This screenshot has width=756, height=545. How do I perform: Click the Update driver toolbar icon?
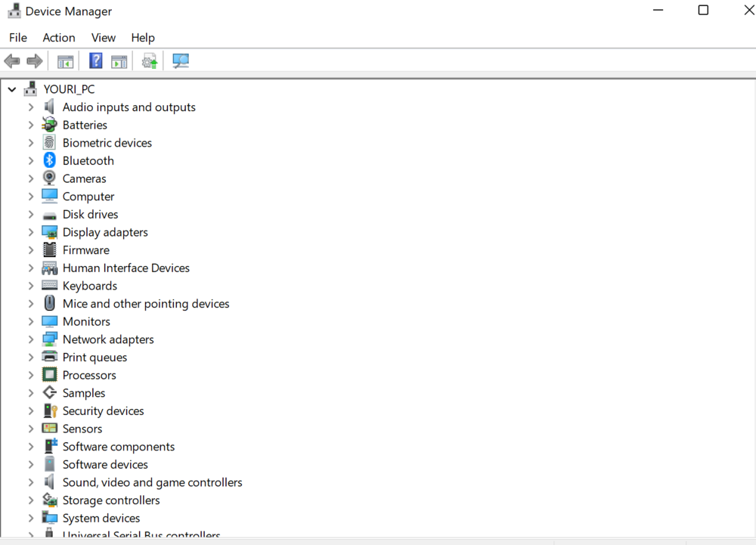150,61
